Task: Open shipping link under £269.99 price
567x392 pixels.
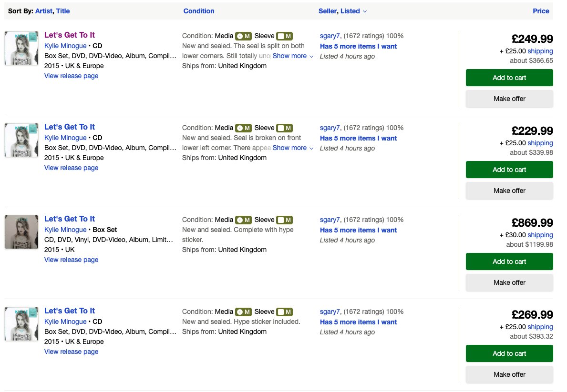Action: coord(540,327)
